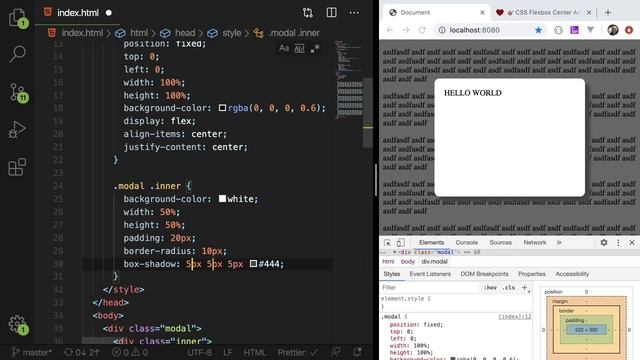Screen dimensions: 640x360
Task: Open editor More Actions ellipsis menu
Action: (x=354, y=13)
